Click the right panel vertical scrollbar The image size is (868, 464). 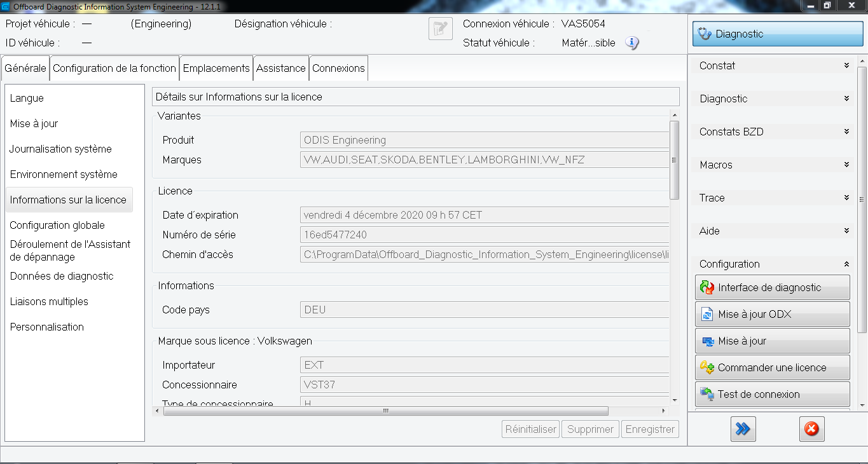(862, 200)
